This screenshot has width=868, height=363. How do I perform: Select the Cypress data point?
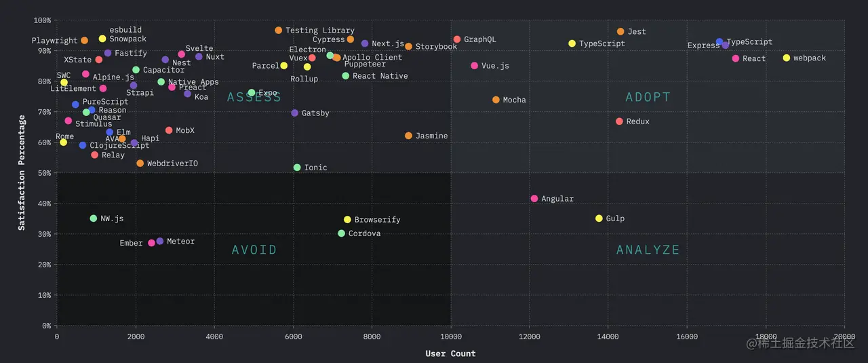tap(350, 39)
